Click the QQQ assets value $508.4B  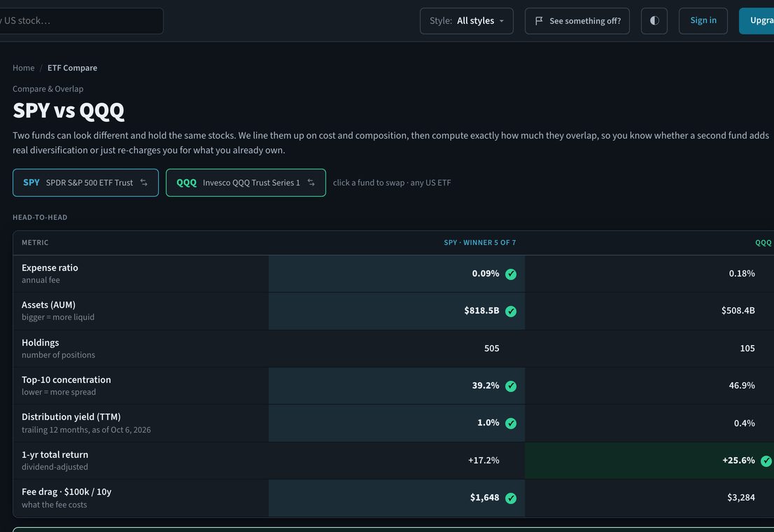(x=738, y=311)
